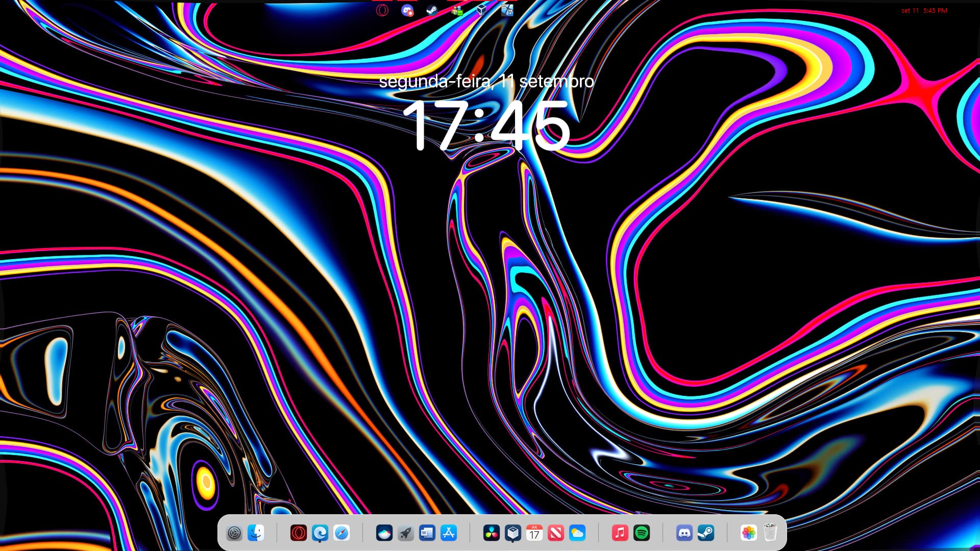Click the 'segunda-feira, 11 setembro' date text

(486, 81)
